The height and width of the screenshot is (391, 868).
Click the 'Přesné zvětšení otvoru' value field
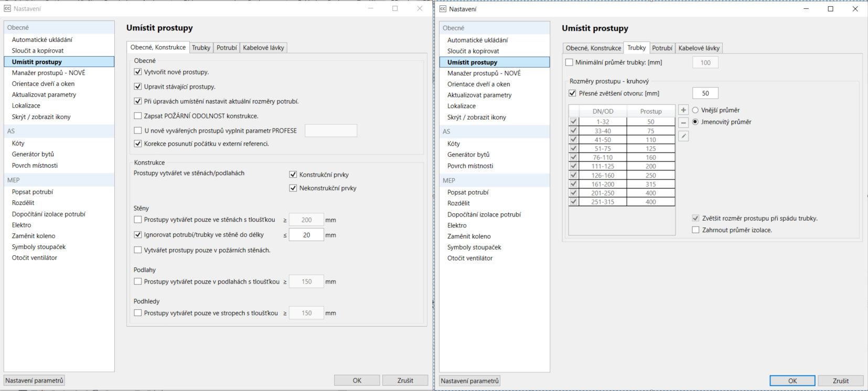point(705,93)
